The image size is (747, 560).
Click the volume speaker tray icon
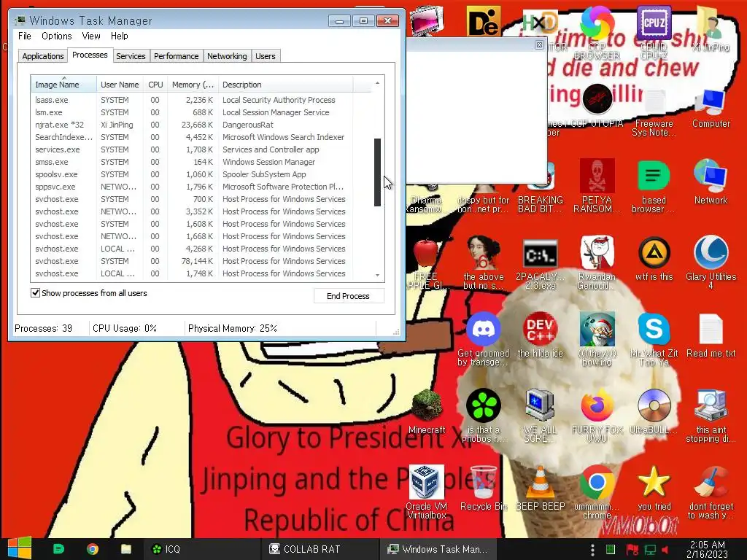[665, 550]
